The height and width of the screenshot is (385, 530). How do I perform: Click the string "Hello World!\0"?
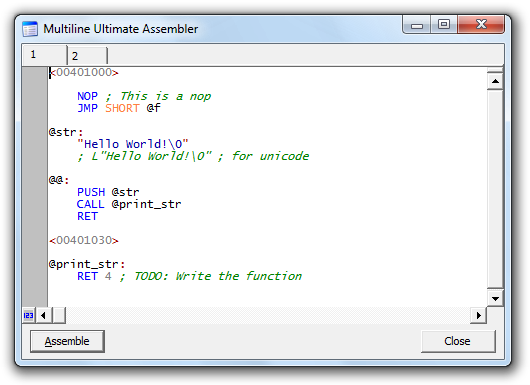(133, 144)
